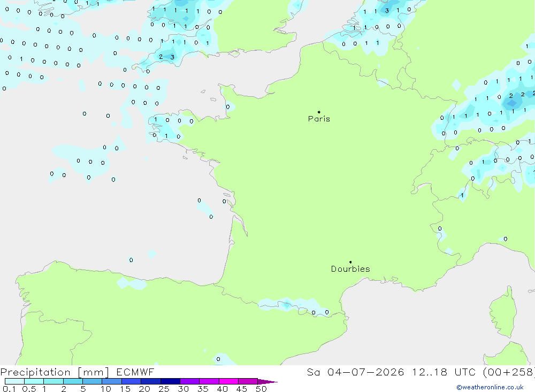Click the ECMWF model label

coord(135,372)
